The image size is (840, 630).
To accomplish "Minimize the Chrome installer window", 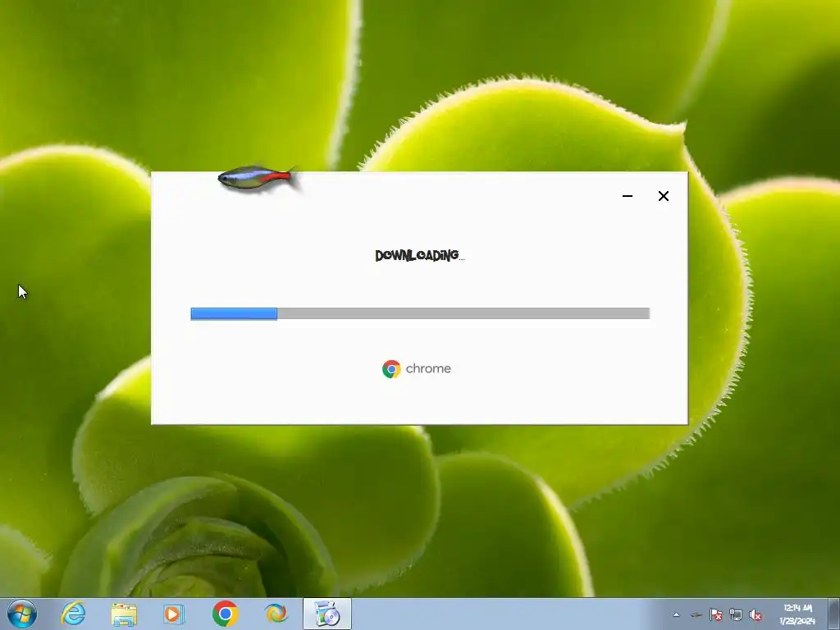I will [x=628, y=196].
